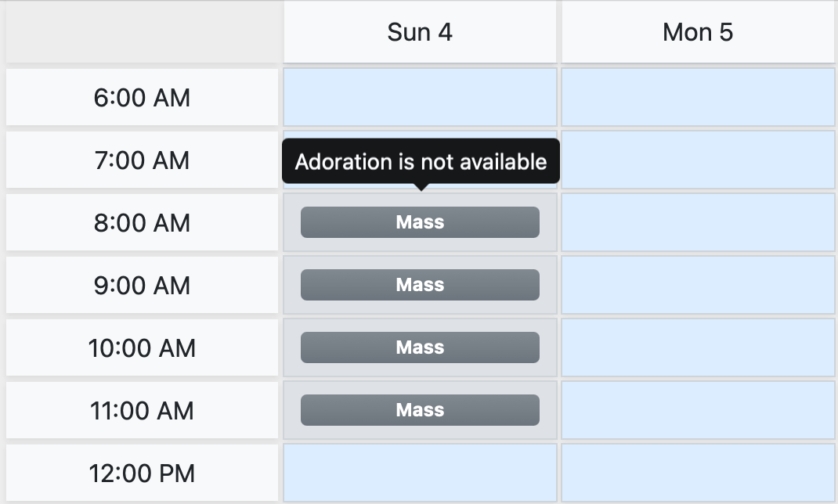Click the 8:00 AM Mass button

tap(420, 222)
